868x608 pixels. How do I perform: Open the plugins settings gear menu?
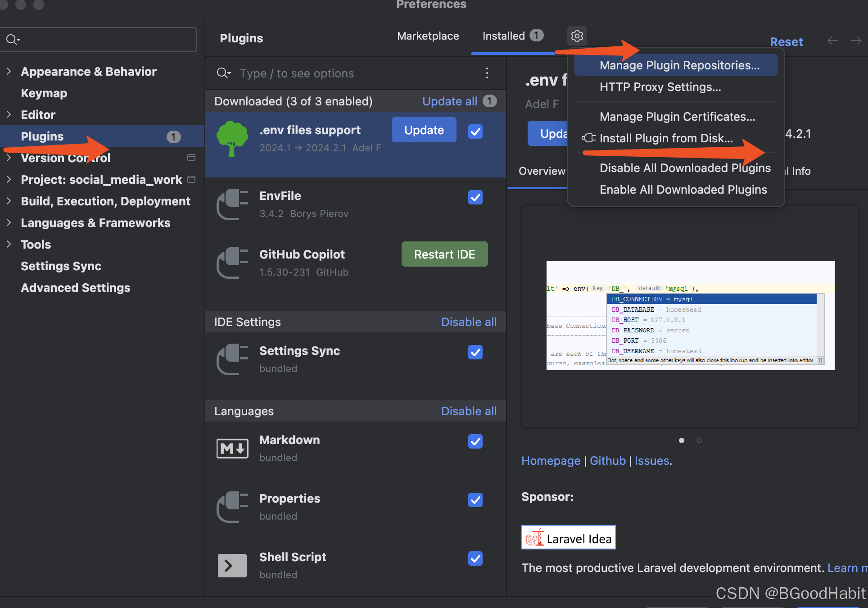pos(577,36)
